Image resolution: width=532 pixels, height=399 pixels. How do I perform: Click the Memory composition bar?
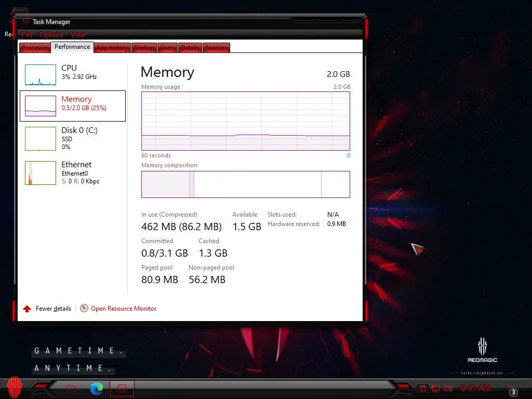click(246, 184)
